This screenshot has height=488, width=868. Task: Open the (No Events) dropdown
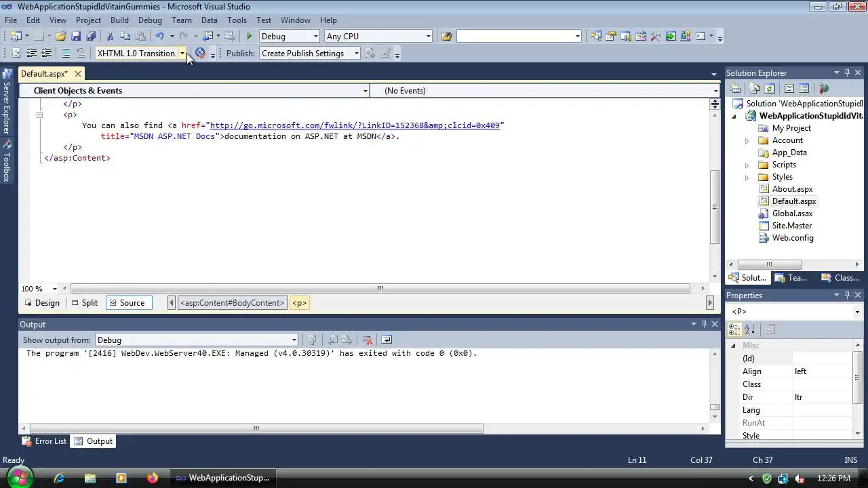[x=715, y=91]
